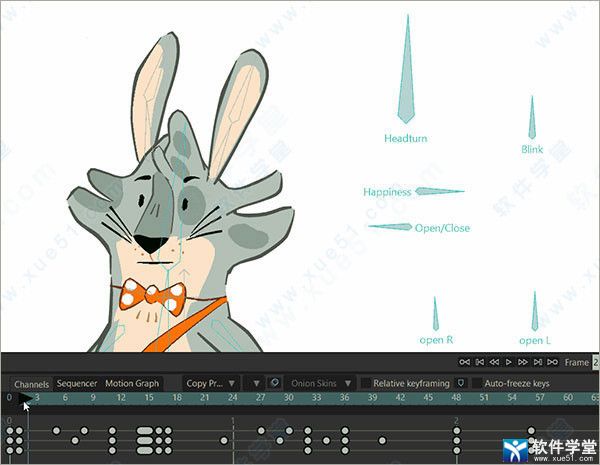This screenshot has height=465, width=600.
Task: Open the Motion Graph tab
Action: pyautogui.click(x=132, y=383)
